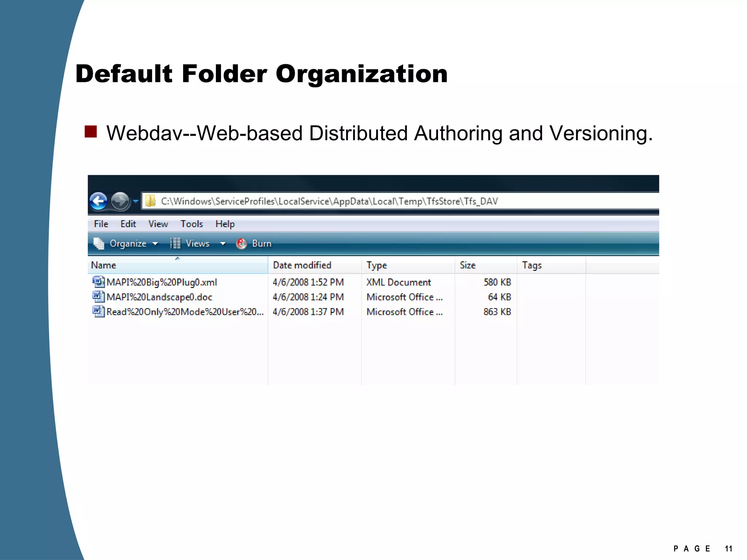This screenshot has height=560, width=747.
Task: Sort by the Tags column header
Action: 551,265
